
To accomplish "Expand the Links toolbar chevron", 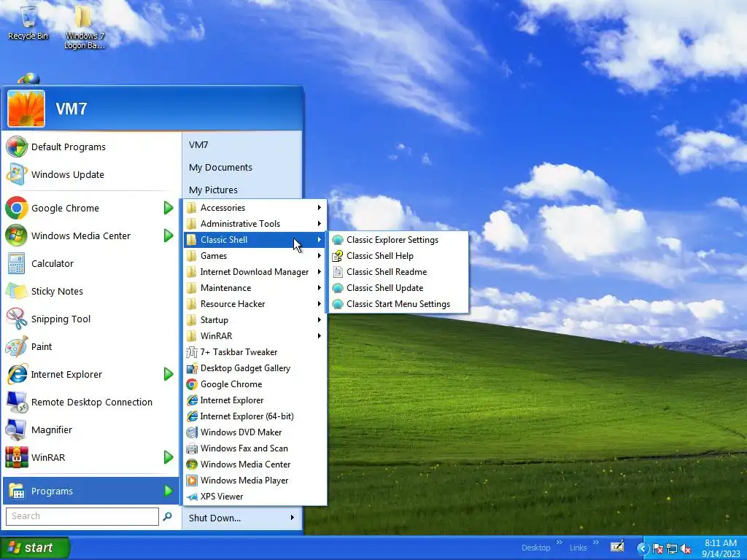I will 595,542.
